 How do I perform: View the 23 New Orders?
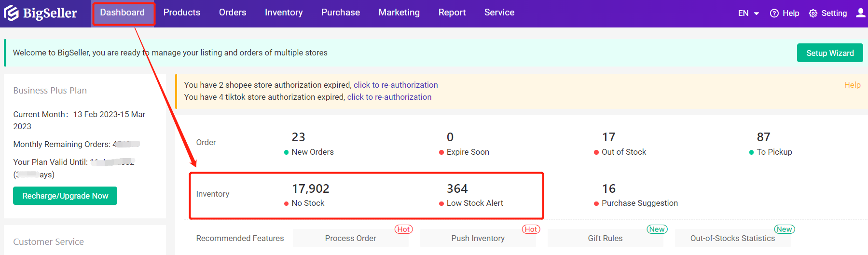[309, 144]
